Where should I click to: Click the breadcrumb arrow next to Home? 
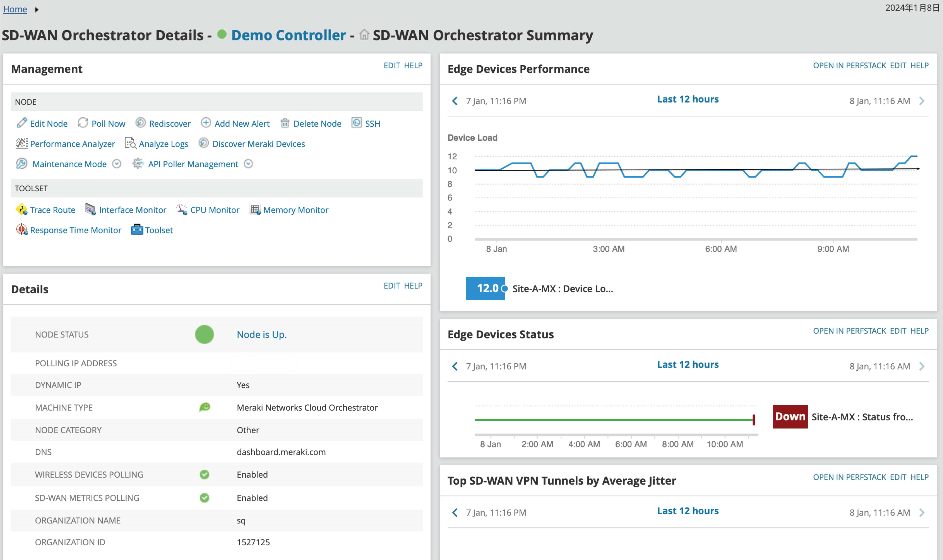click(x=37, y=9)
